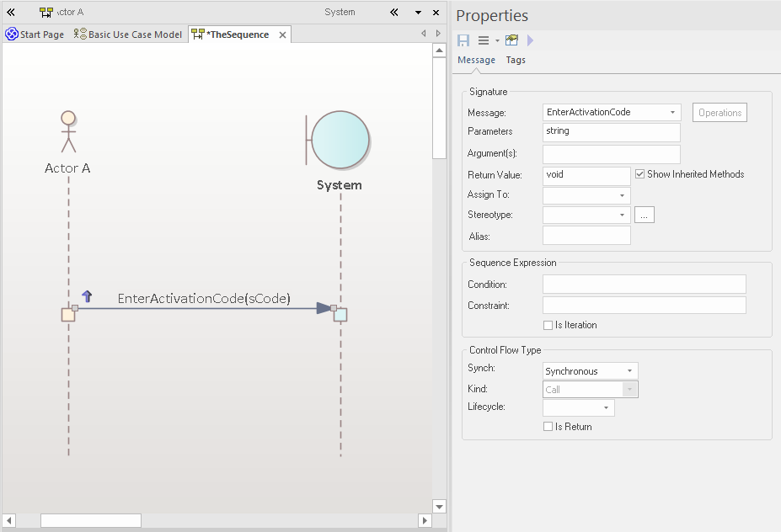
Task: Enable the Is Iteration checkbox
Action: (x=548, y=325)
